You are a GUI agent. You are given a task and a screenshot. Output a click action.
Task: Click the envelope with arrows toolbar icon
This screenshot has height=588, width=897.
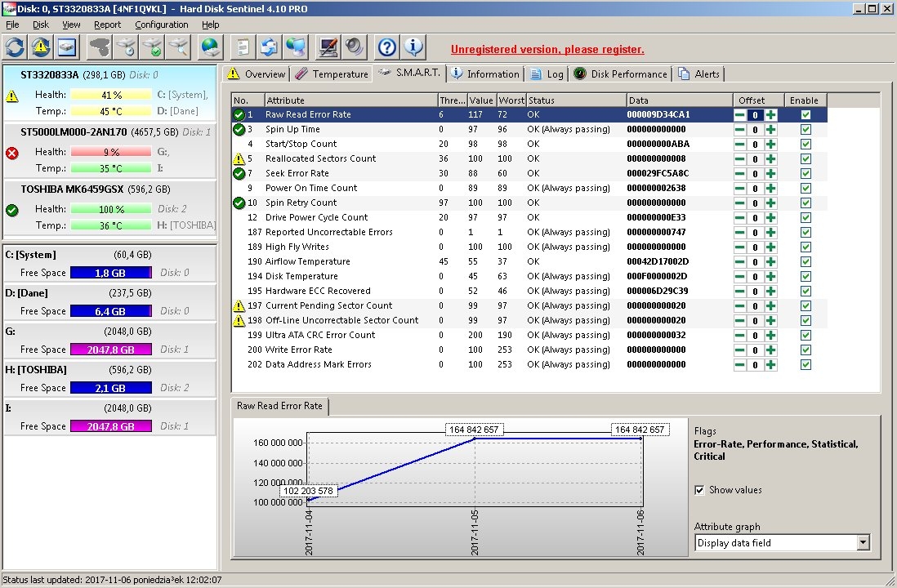[270, 47]
